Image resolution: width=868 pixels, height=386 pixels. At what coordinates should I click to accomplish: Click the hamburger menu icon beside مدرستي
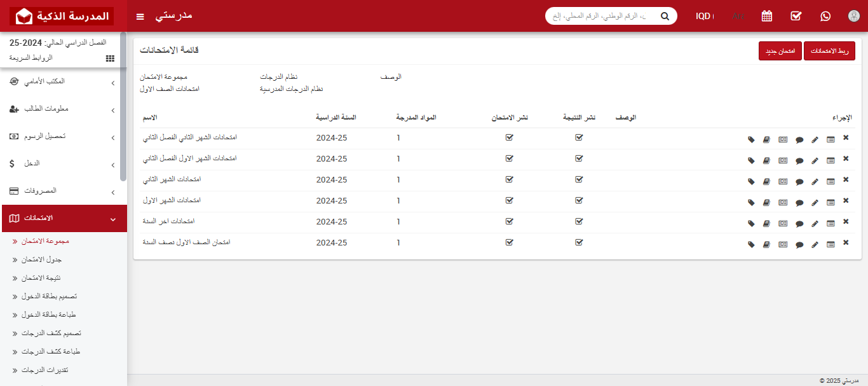point(140,16)
